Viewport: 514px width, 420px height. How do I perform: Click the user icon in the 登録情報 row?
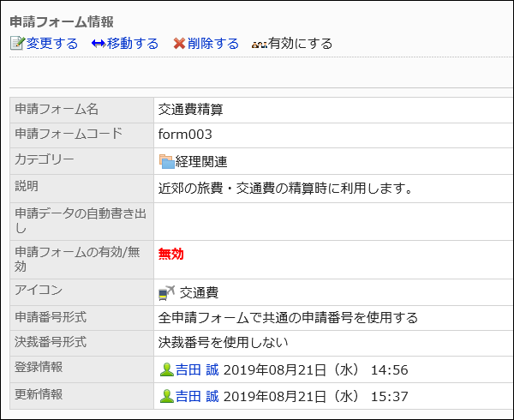(x=166, y=369)
